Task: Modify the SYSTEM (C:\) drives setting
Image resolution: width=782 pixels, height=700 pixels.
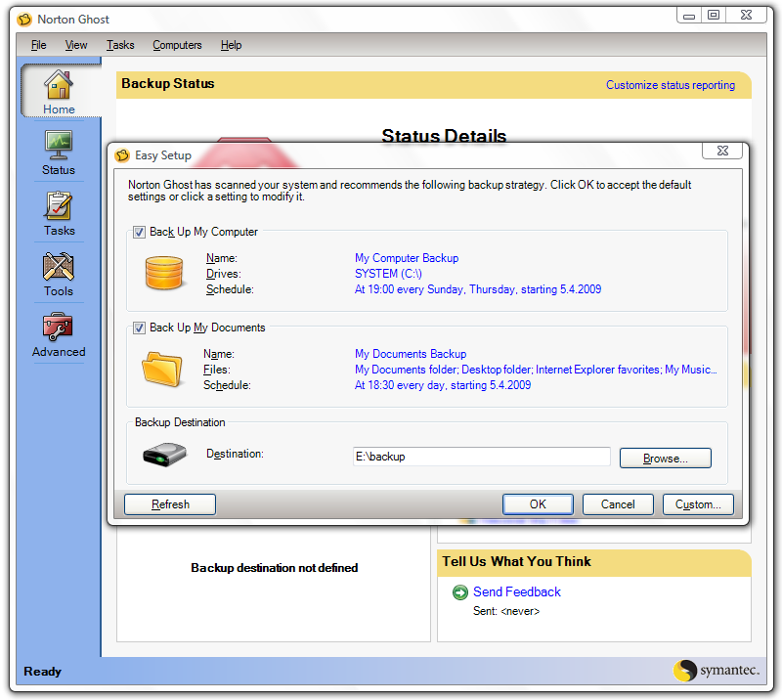Action: 388,274
